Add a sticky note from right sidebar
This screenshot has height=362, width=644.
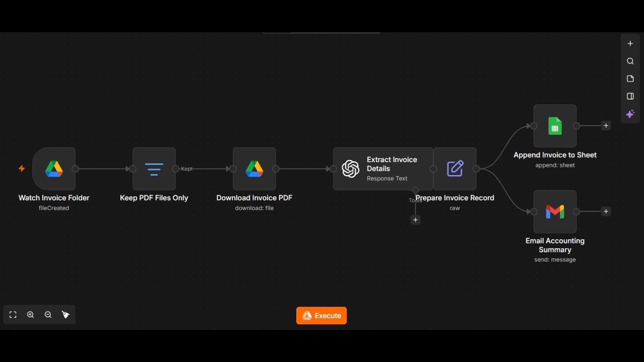[x=630, y=79]
